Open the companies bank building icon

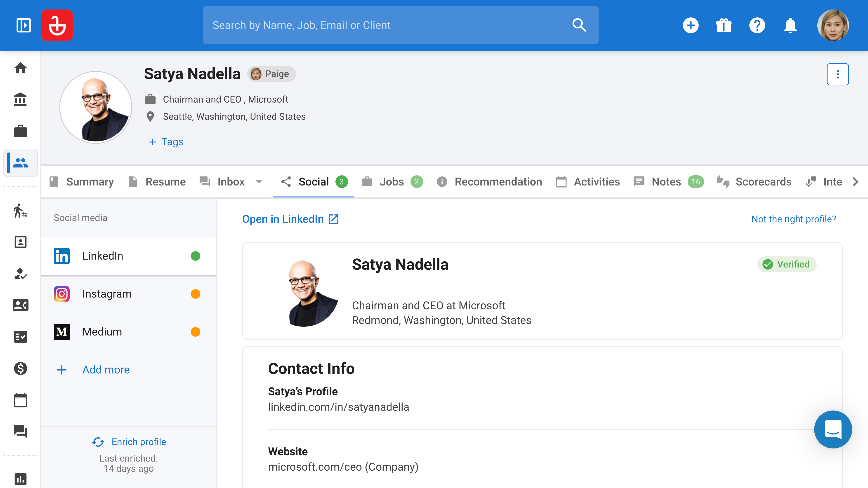pos(21,99)
